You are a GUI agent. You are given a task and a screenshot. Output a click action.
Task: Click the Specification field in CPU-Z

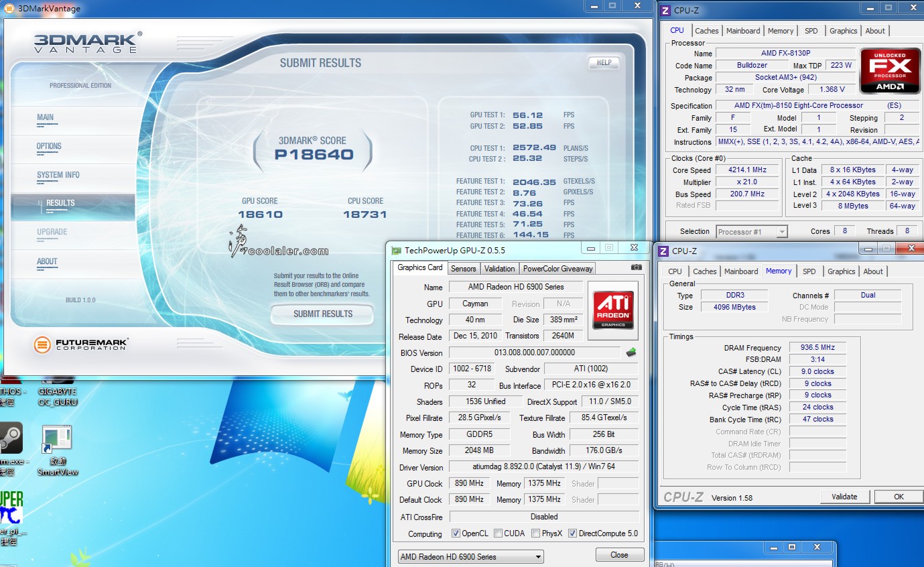(817, 106)
